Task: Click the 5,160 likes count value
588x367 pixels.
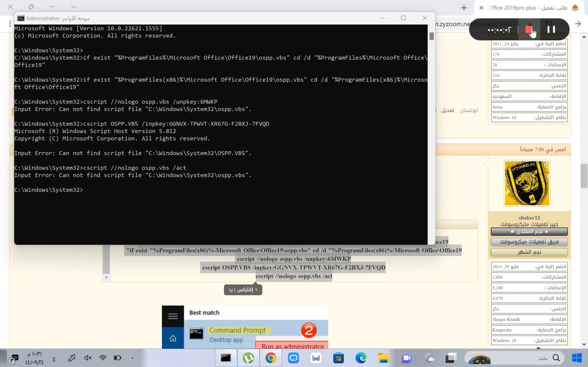Action: coord(498,288)
